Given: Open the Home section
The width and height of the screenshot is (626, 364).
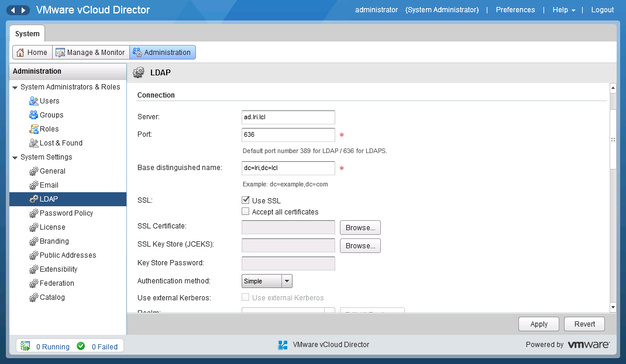Looking at the screenshot, I should [32, 52].
